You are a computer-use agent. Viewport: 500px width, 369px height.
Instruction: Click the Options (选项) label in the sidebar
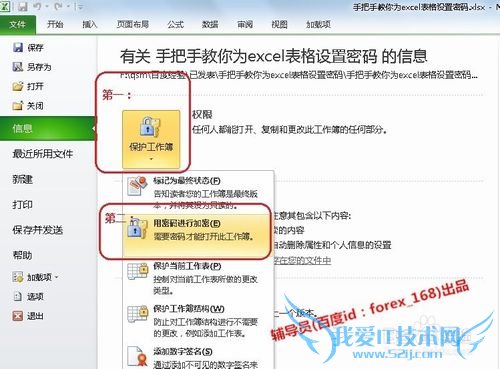coord(35,296)
